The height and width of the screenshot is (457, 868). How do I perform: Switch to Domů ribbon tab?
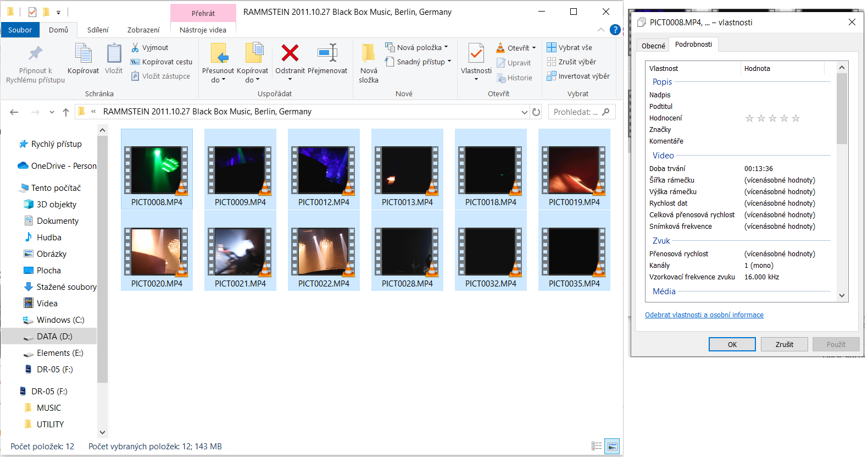(x=59, y=30)
